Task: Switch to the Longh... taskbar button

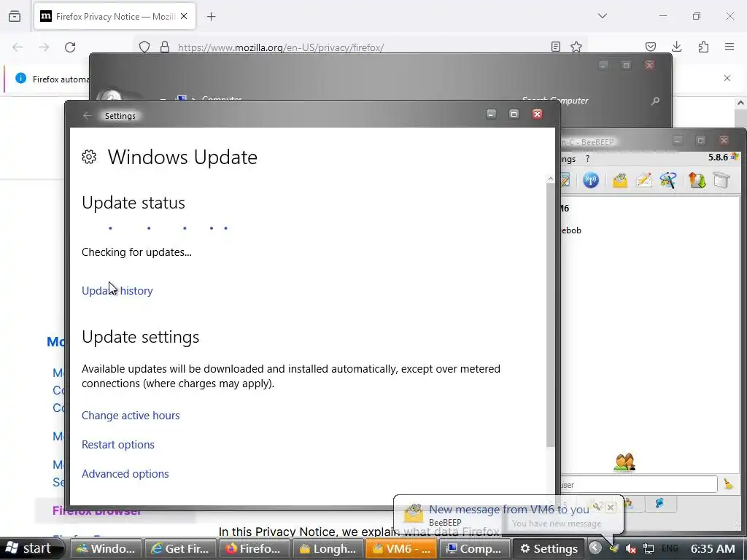Action: tap(328, 548)
